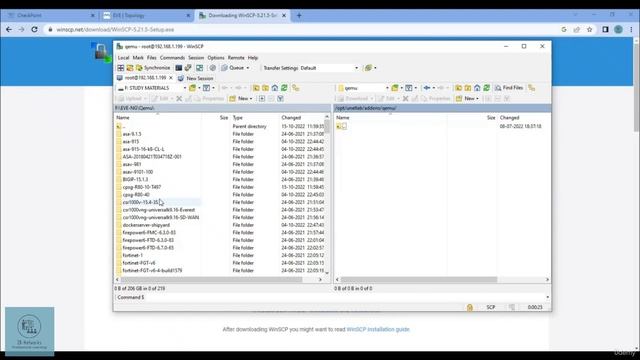Open the remote qemu directory dropdown
Image resolution: width=640 pixels, height=360 pixels.
coord(363,88)
